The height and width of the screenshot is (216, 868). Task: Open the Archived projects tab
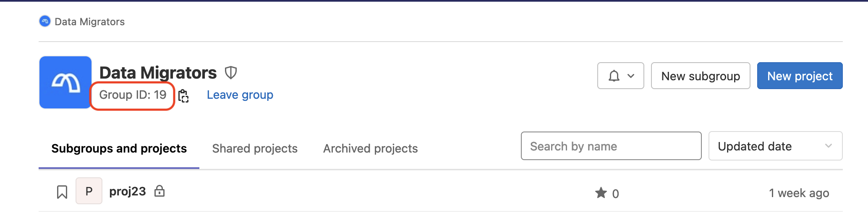370,148
